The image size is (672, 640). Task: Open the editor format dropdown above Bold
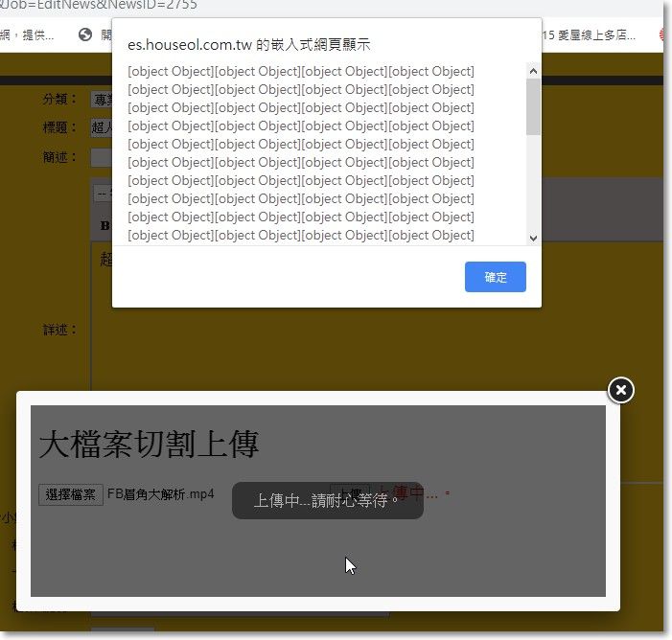(102, 193)
